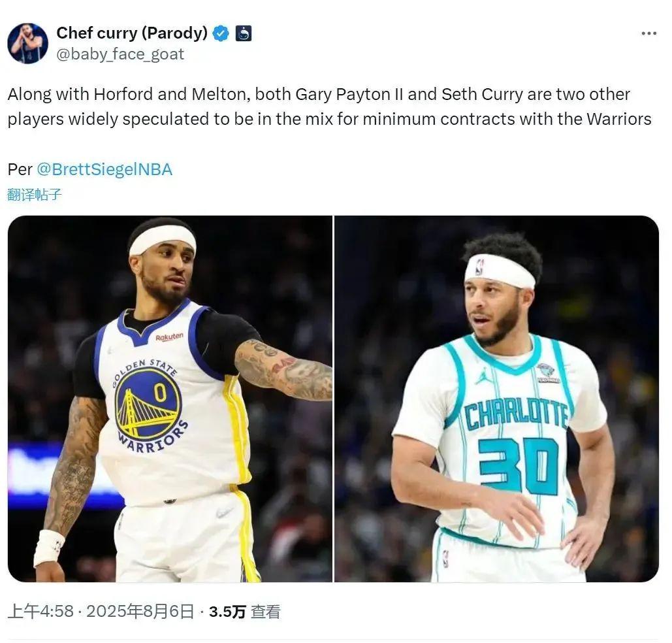
Task: Click the tweet text about minimum contracts
Action: click(x=329, y=107)
